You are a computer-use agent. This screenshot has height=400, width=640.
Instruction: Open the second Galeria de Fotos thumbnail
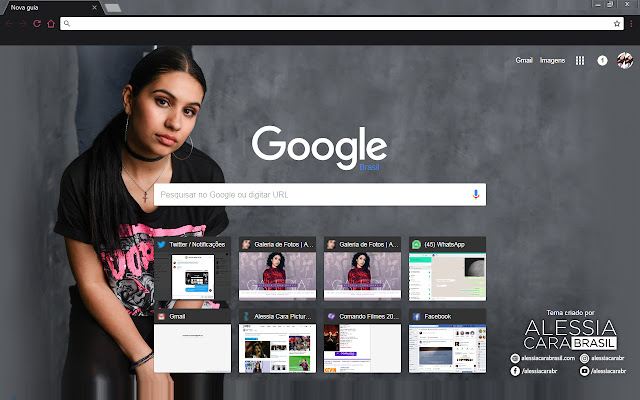(x=362, y=269)
